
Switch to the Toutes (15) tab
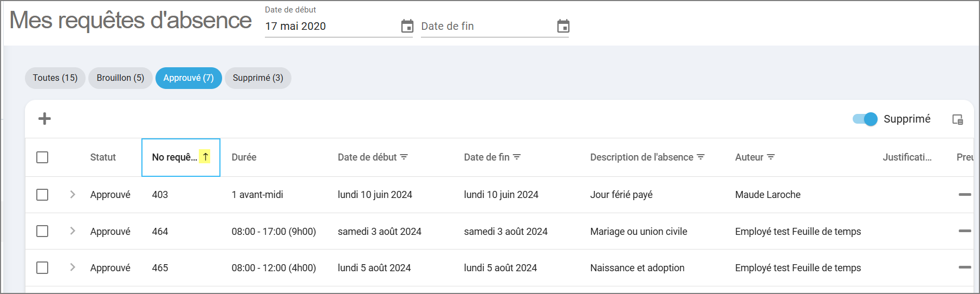(55, 78)
